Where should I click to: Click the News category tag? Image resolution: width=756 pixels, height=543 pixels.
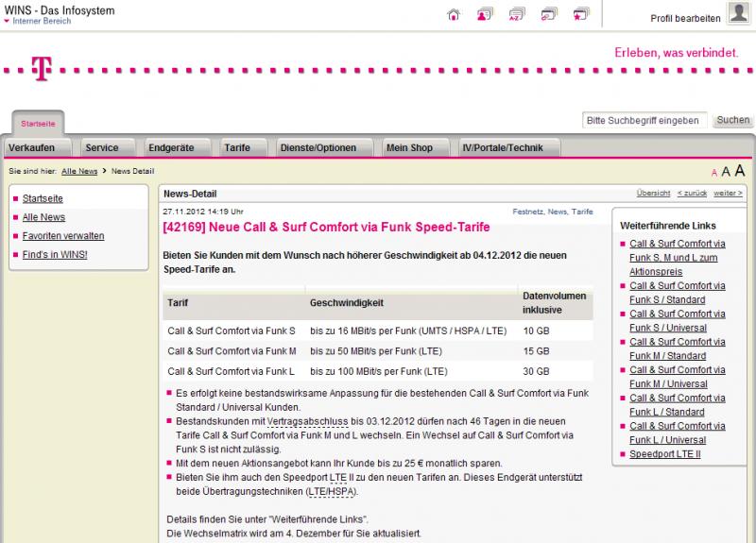coord(558,212)
